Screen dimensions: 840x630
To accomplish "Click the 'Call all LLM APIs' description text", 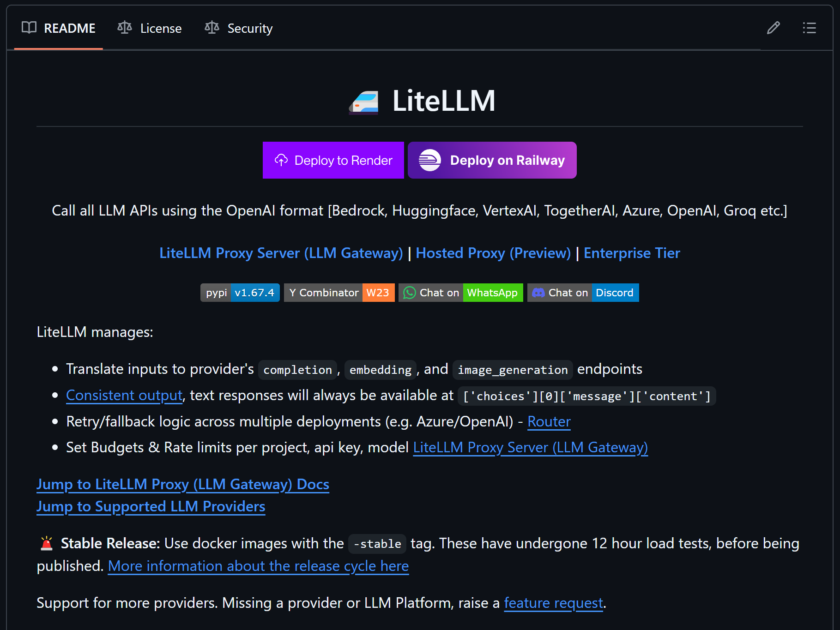I will coord(420,211).
